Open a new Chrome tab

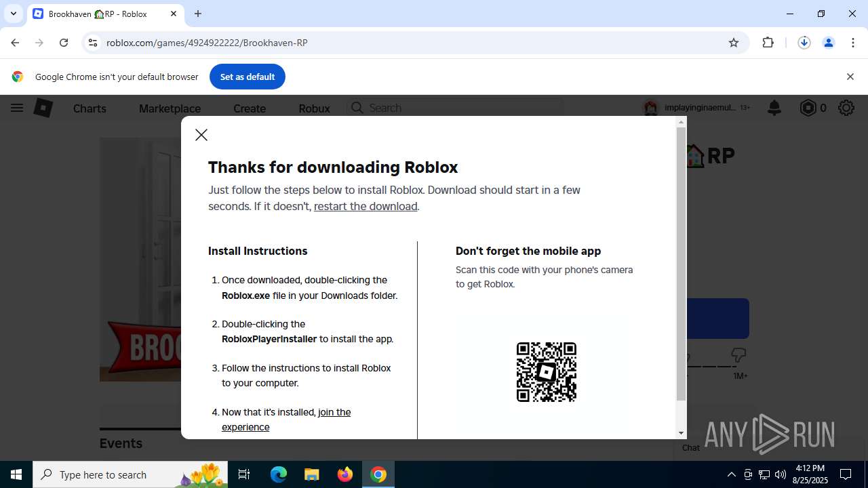tap(198, 14)
